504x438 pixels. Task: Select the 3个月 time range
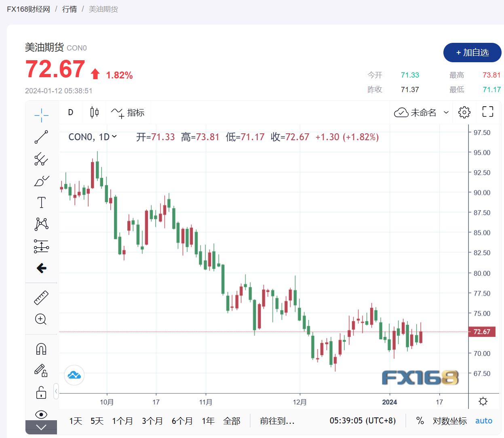tap(152, 421)
